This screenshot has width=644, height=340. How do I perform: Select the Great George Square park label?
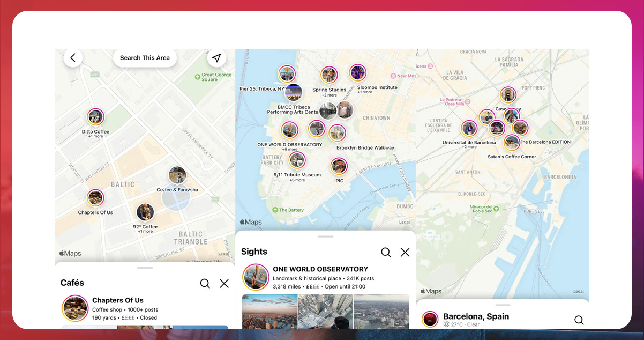coord(213,77)
